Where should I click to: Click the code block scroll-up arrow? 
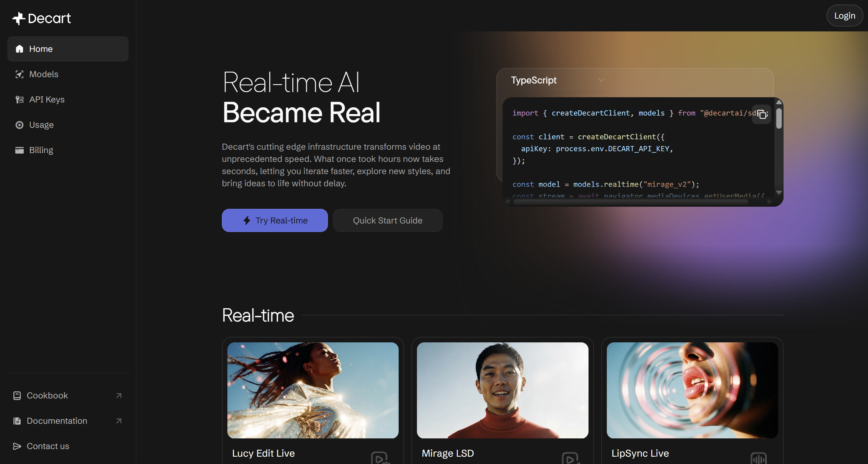point(779,102)
